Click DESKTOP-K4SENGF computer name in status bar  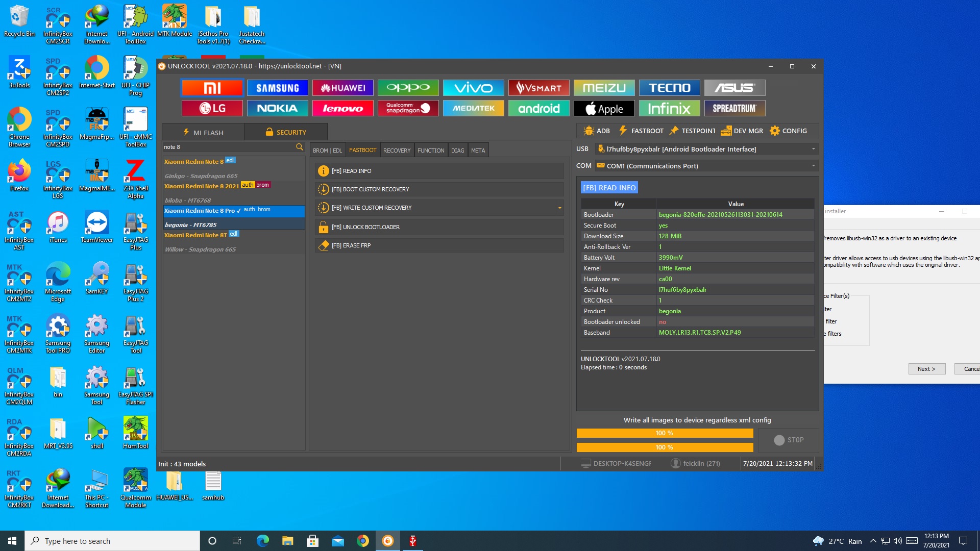616,463
